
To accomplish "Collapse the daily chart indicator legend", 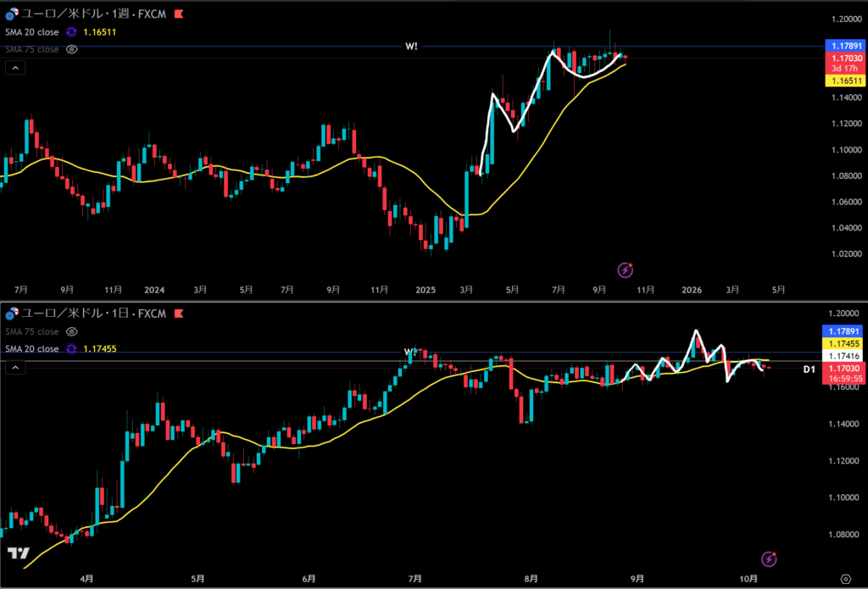I will coord(14,367).
